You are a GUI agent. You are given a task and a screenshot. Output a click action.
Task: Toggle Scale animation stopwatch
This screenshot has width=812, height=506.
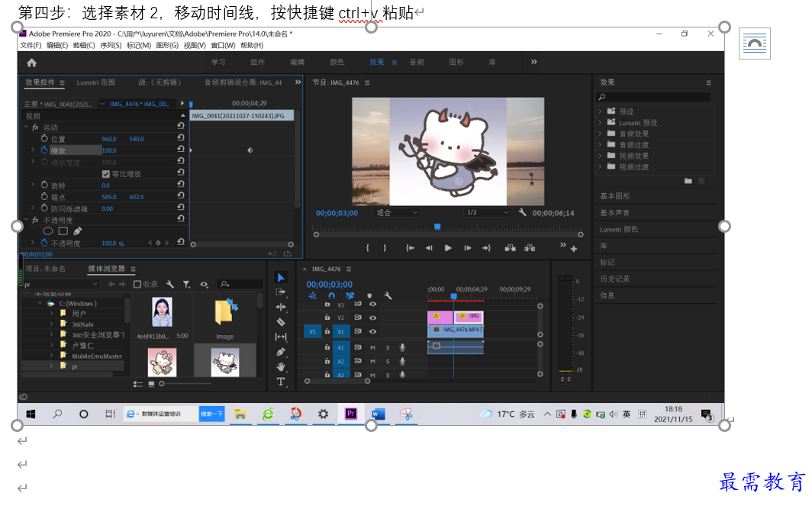(x=44, y=150)
